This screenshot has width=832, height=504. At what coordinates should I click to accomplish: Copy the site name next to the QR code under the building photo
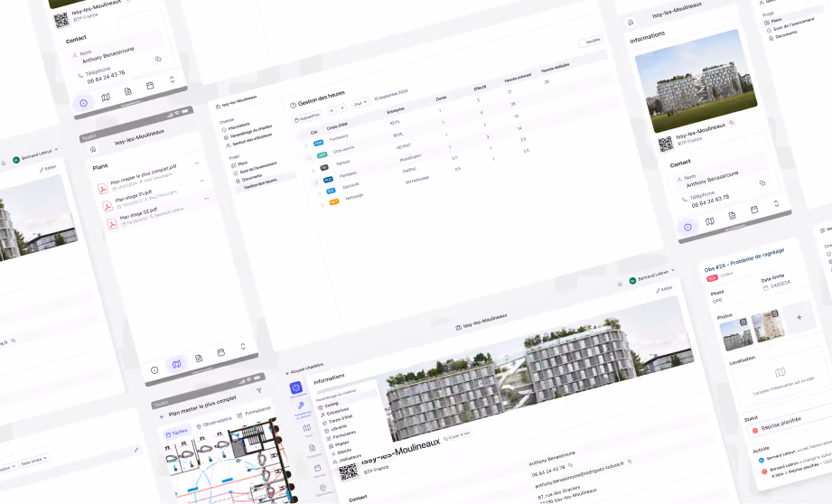[x=732, y=123]
